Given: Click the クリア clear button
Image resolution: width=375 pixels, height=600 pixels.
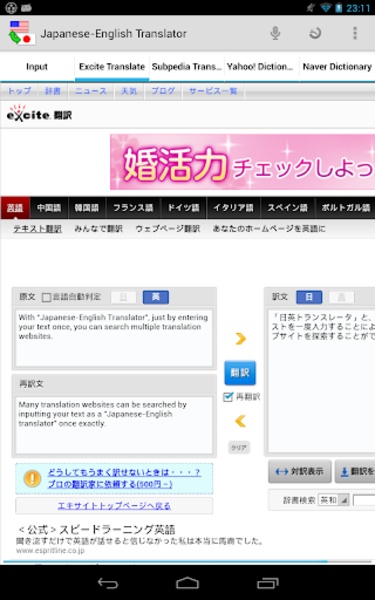Looking at the screenshot, I should (239, 447).
